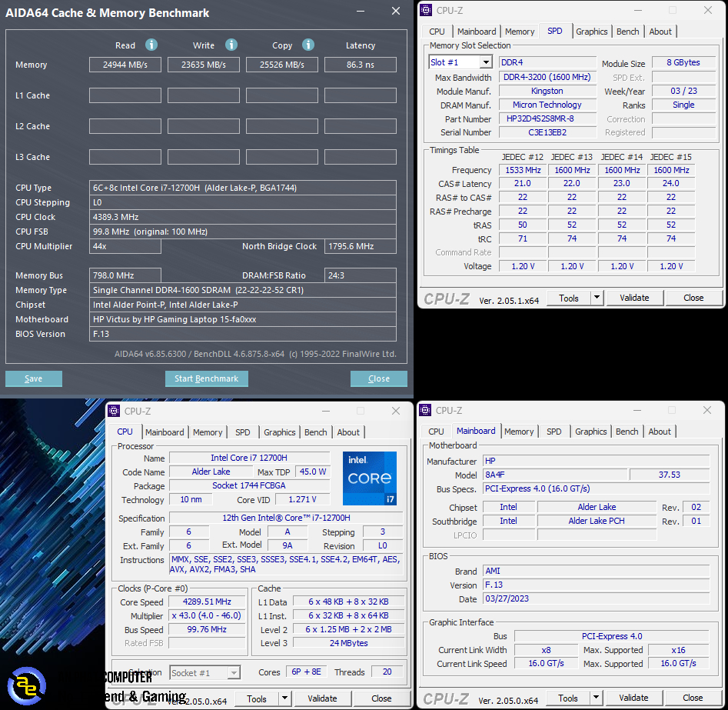Click Close button in CPU-Z SPD window
Image resolution: width=728 pixels, height=710 pixels.
click(x=693, y=298)
